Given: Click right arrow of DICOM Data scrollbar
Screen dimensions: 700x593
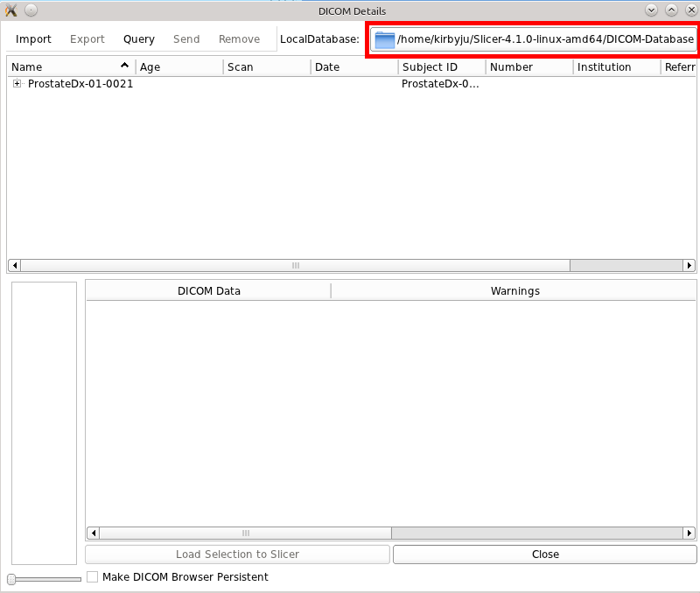Looking at the screenshot, I should 689,534.
